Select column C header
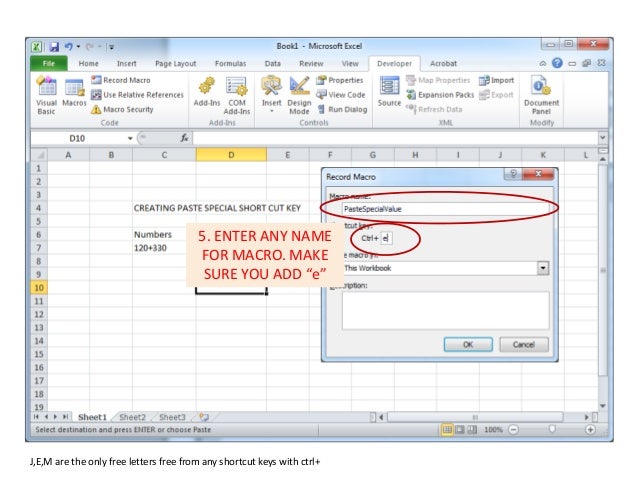The width and height of the screenshot is (638, 479). pos(164,155)
